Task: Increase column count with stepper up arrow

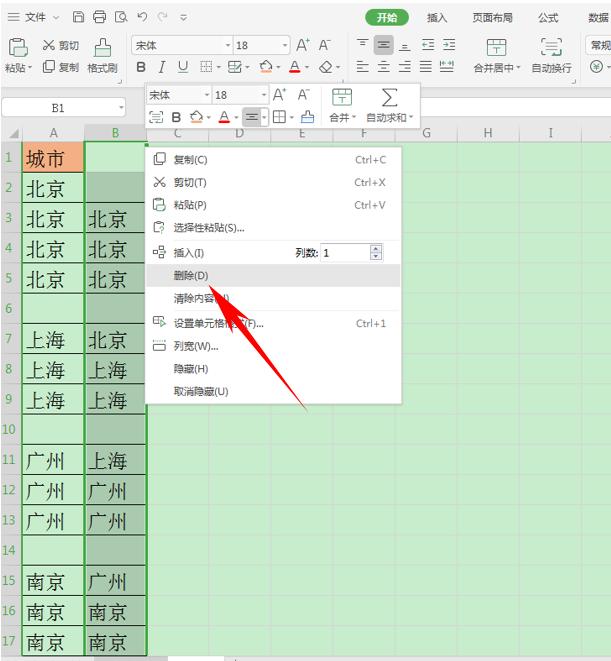Action: click(x=375, y=249)
